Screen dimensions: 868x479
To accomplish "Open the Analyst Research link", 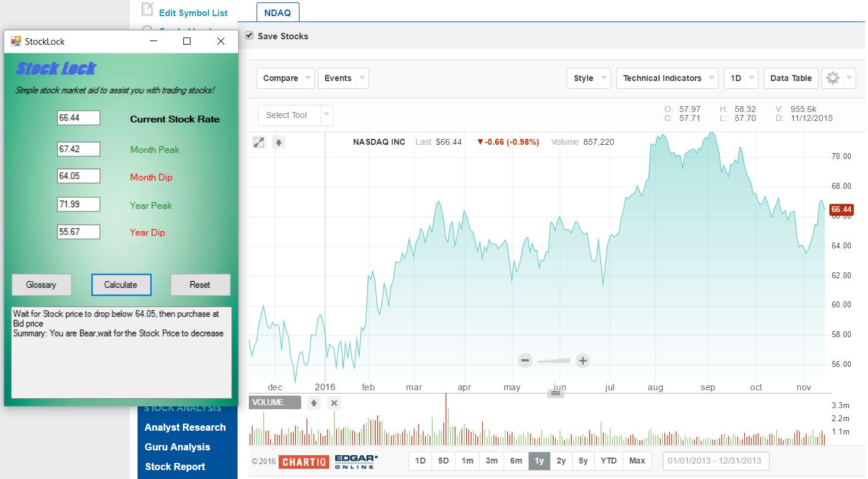I will tap(185, 427).
